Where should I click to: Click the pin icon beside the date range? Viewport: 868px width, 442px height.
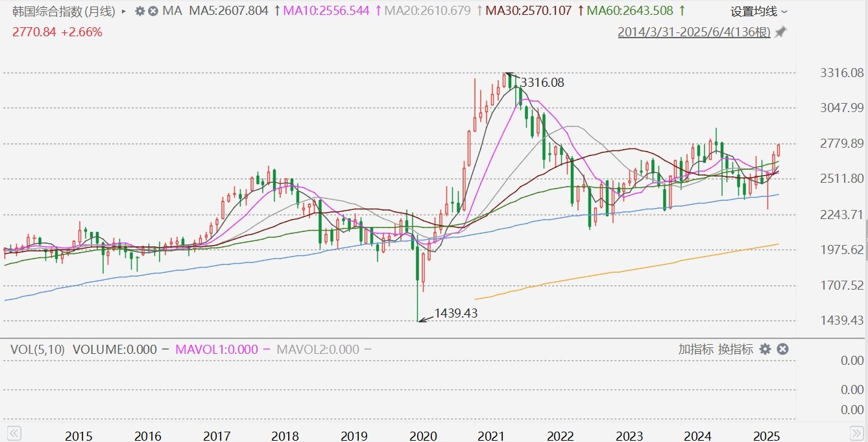click(x=780, y=32)
